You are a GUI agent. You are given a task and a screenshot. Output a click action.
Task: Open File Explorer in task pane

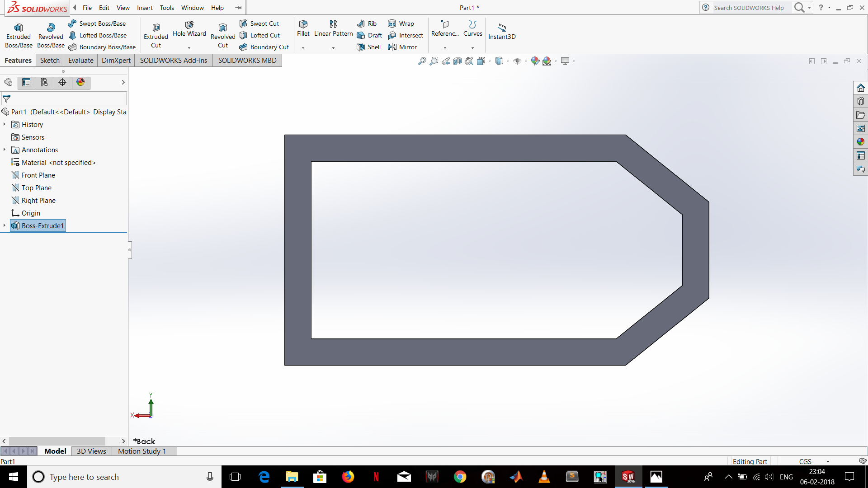[860, 115]
